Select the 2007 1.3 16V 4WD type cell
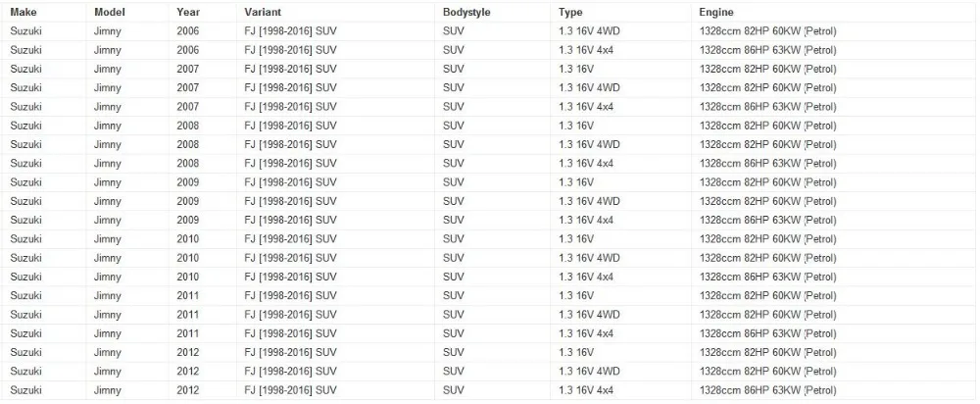 tap(620, 87)
